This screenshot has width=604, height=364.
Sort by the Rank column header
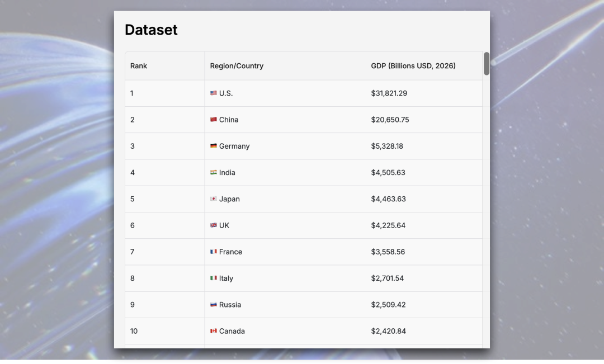[138, 65]
